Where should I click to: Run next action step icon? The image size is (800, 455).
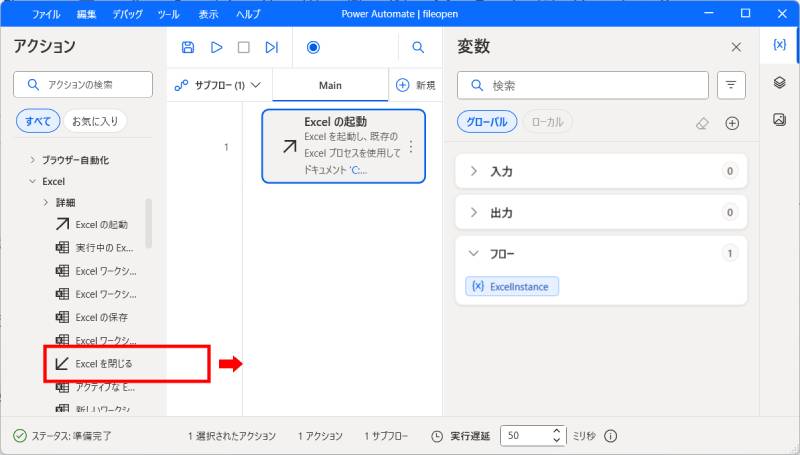[271, 47]
